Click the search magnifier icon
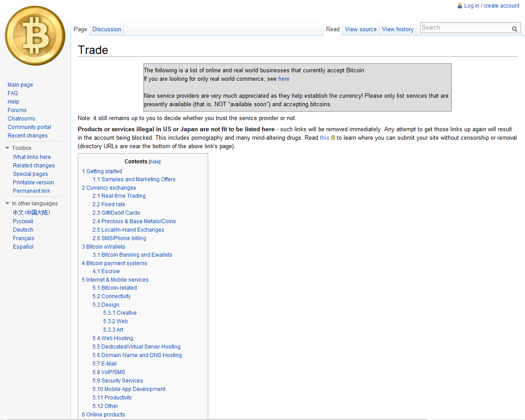 [515, 29]
